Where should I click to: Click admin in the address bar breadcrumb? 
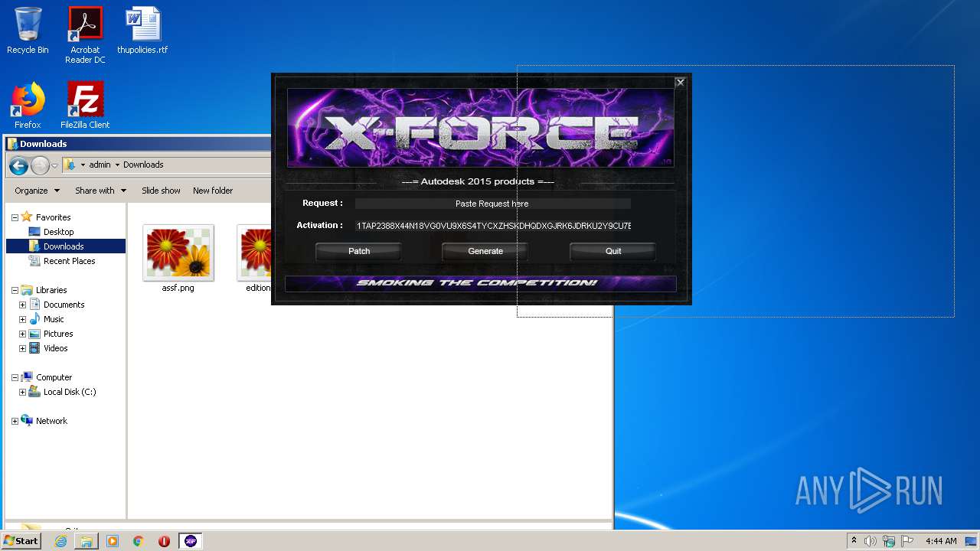coord(100,165)
